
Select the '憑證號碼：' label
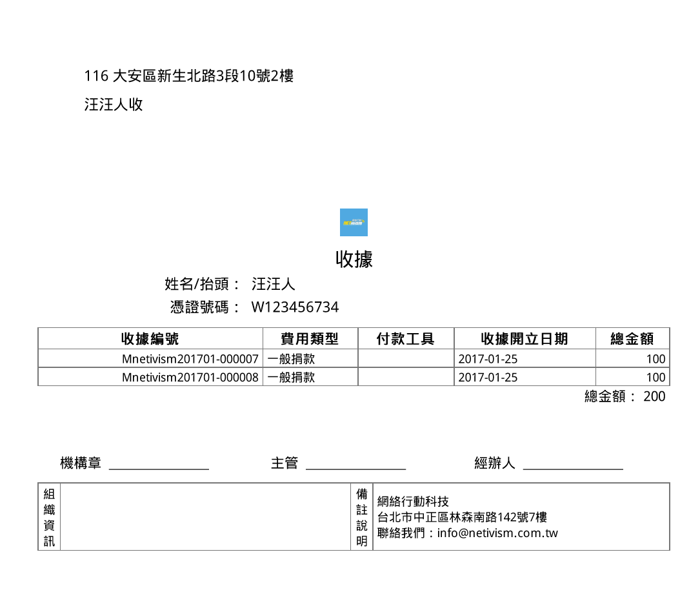point(205,307)
